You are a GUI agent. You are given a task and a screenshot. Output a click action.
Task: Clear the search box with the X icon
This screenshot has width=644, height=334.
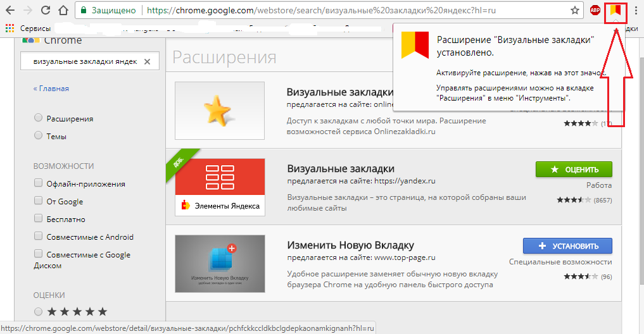point(147,61)
